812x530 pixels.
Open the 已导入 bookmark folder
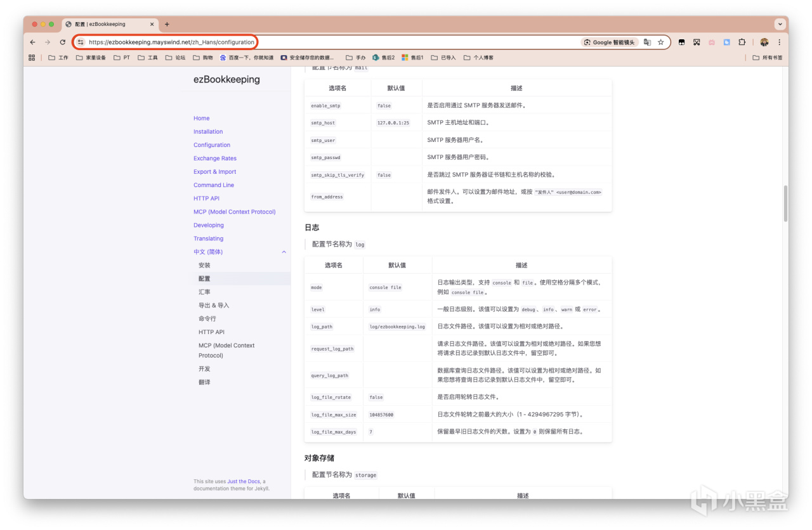click(x=443, y=58)
